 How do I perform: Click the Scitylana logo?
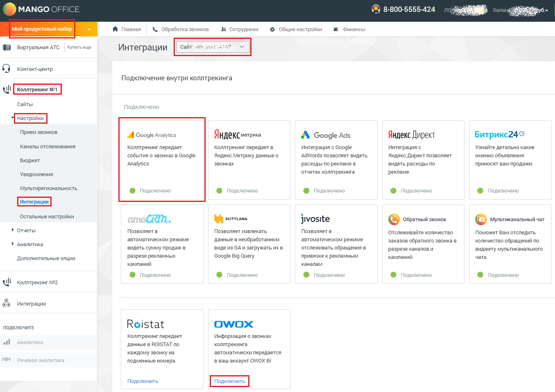coord(231,219)
